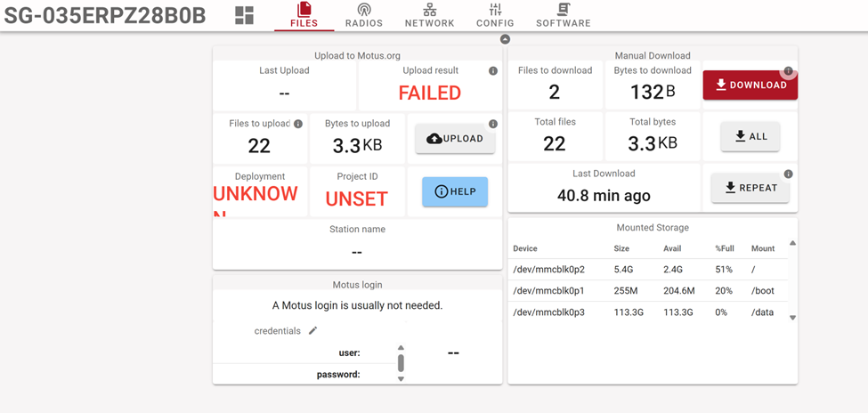Open the Software tab
The image size is (868, 413).
(x=563, y=15)
